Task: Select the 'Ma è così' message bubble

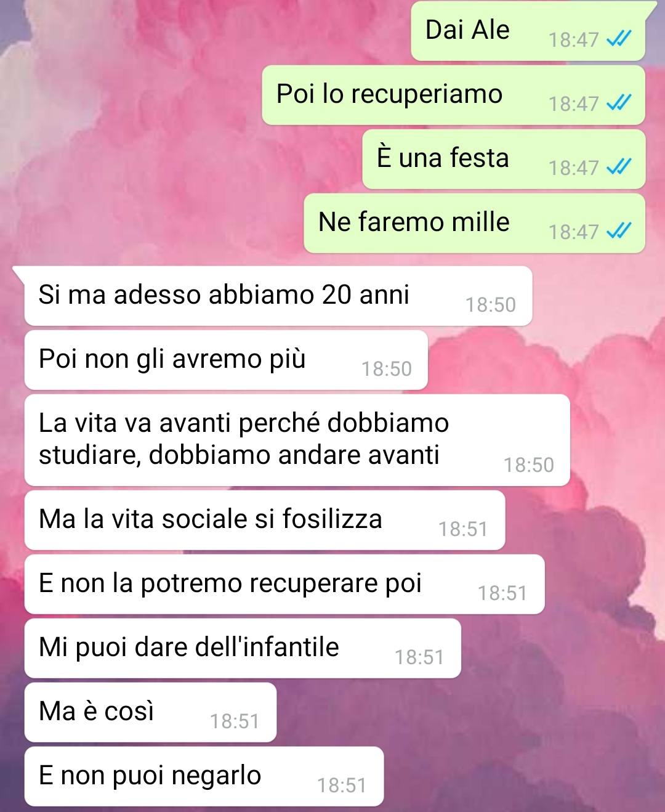Action: point(150,712)
